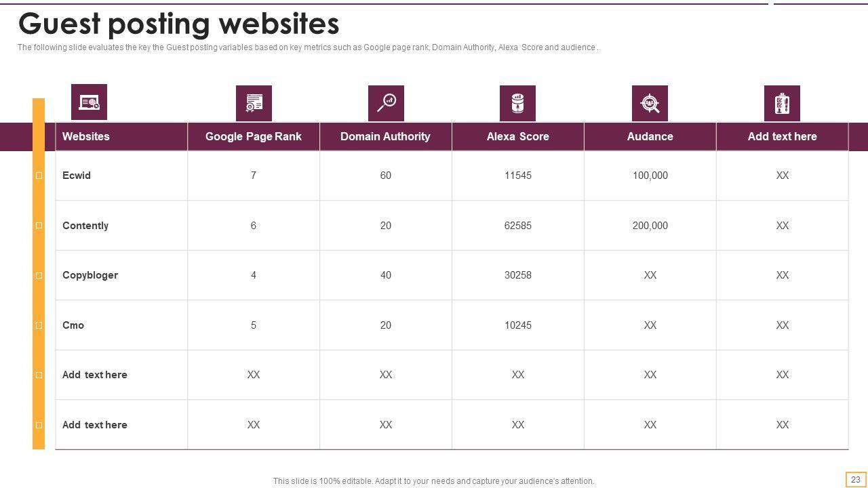The image size is (868, 488).
Task: Click the slide number 23 box
Action: [x=856, y=479]
